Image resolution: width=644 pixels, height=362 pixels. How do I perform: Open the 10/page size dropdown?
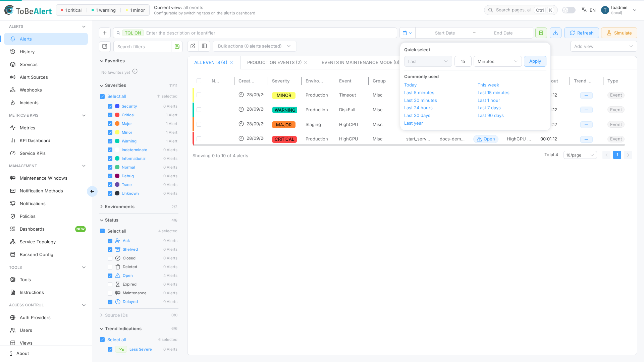[580, 155]
